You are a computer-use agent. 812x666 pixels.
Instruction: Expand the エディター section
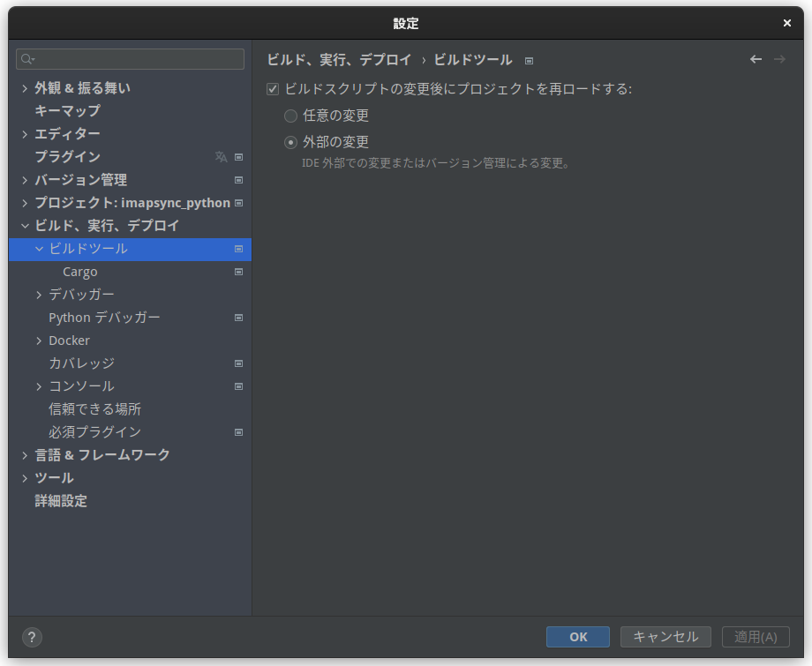(x=25, y=134)
